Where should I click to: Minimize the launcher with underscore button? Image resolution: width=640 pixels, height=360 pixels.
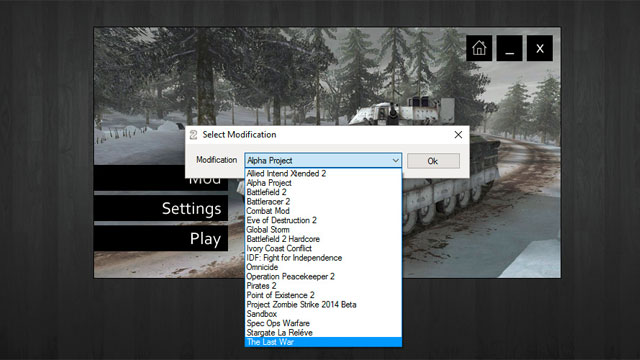[x=509, y=48]
